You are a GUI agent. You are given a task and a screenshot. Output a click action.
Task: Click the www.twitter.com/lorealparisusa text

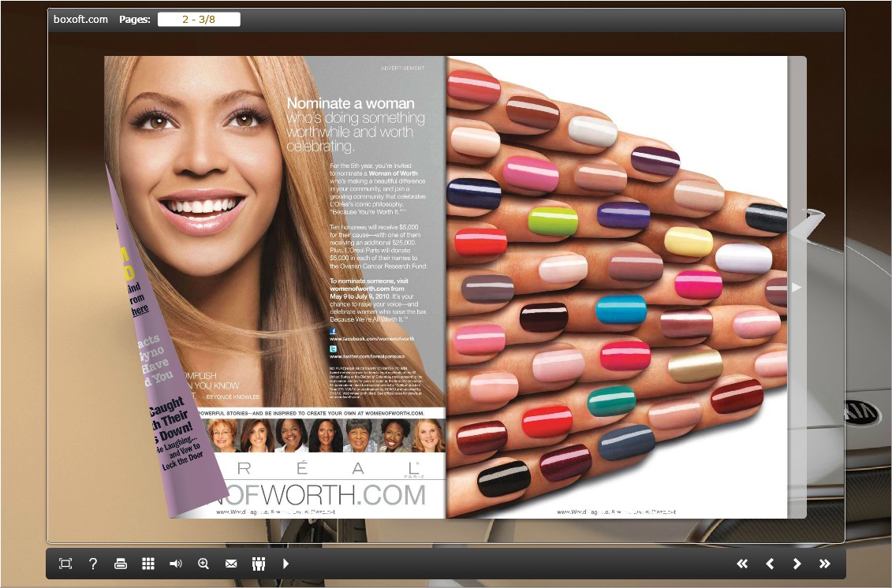(367, 356)
